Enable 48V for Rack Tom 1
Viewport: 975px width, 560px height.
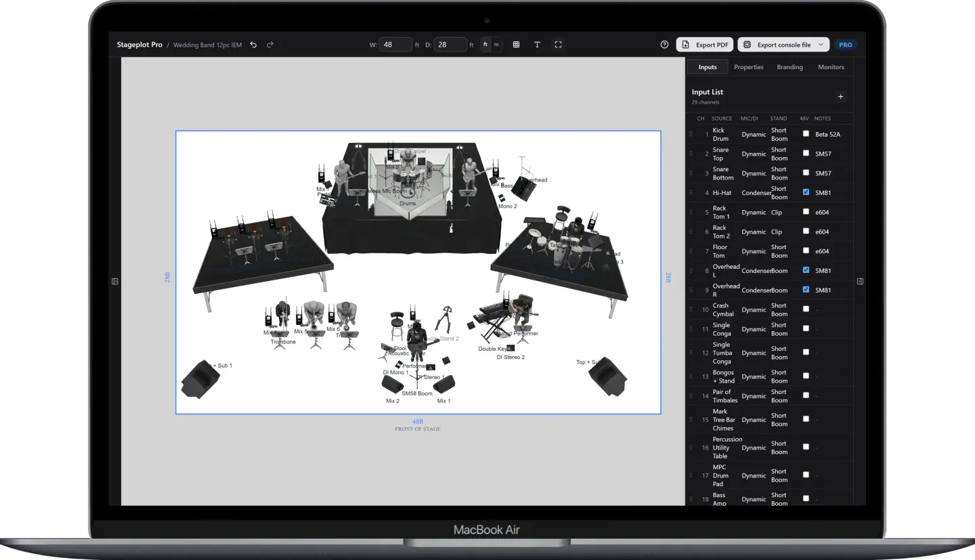click(806, 212)
